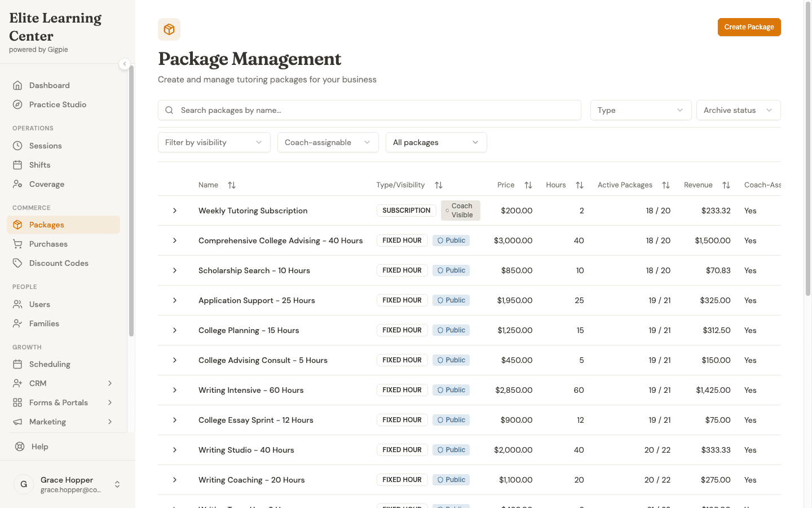Click the Shifts calendar icon
This screenshot has width=812, height=508.
(17, 165)
